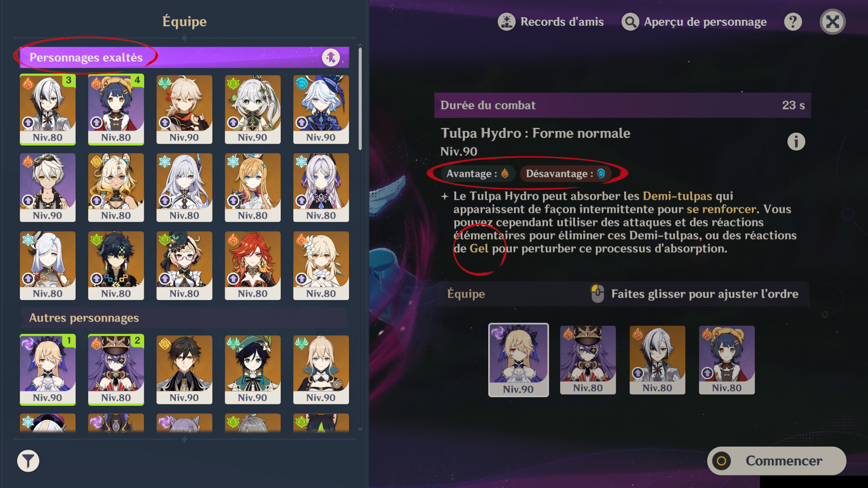Deselect the character marked number 1

(x=47, y=370)
